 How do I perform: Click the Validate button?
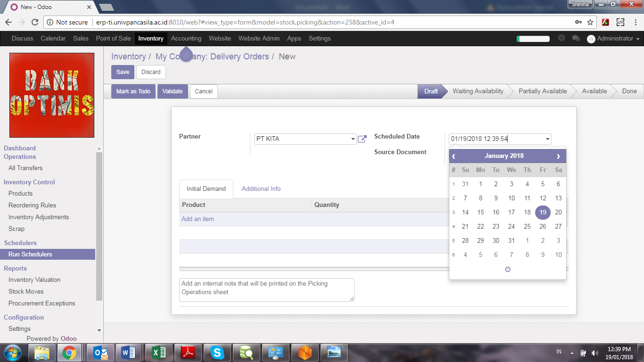[173, 91]
